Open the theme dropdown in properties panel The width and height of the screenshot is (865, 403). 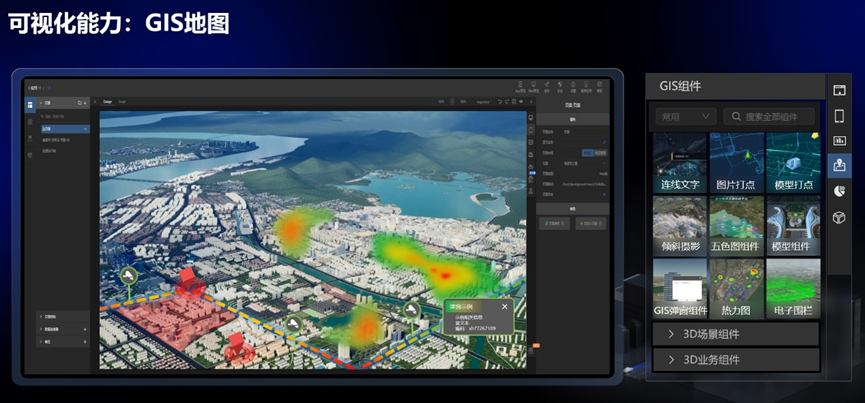[x=584, y=163]
